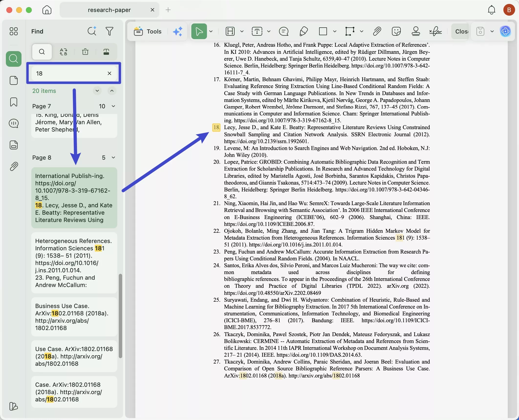Click the delete found text trash icon
Screen dimensions: 519x420
click(85, 52)
